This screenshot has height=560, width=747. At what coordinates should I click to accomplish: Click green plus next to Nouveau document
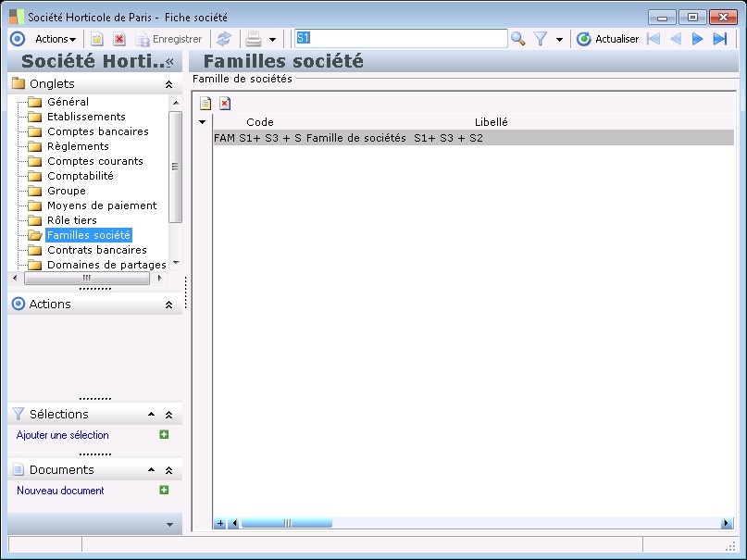click(x=164, y=490)
